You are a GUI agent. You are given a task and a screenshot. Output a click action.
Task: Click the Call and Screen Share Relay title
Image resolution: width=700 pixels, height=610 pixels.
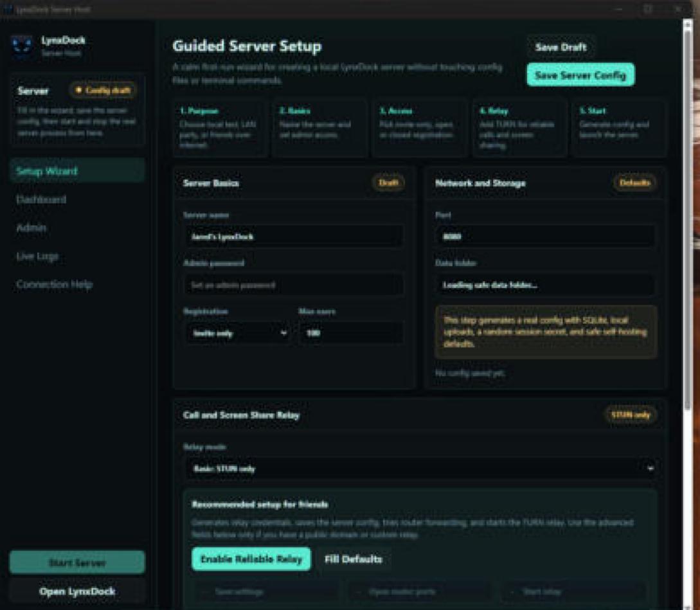(241, 415)
